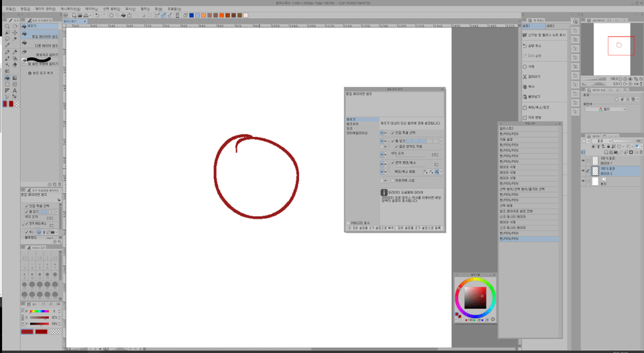The width and height of the screenshot is (644, 353).
Task: Select the Move layer tool
Action: click(15, 32)
